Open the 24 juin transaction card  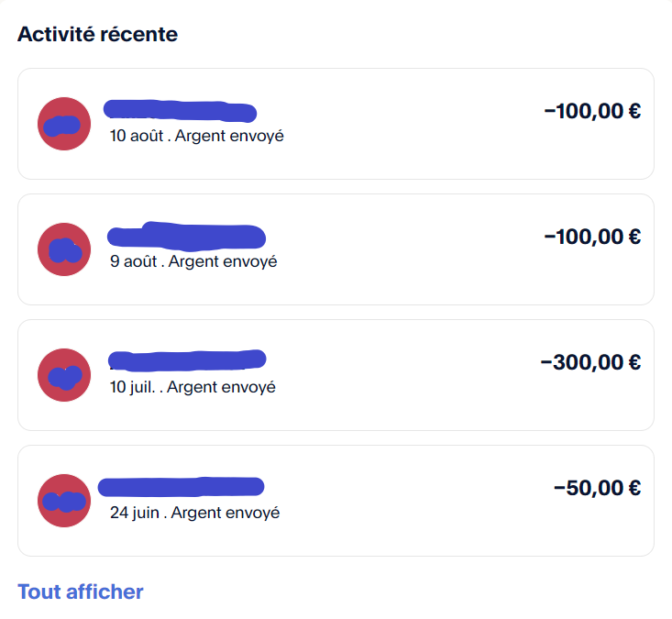(336, 501)
